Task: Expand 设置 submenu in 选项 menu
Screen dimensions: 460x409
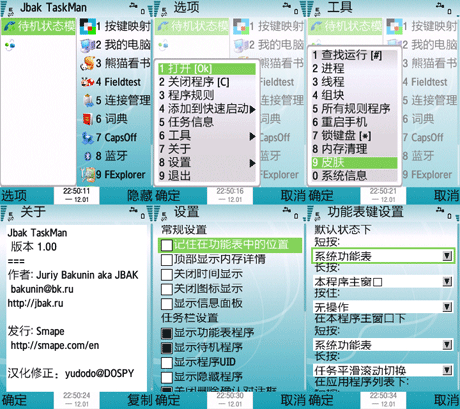Action: pos(252,163)
